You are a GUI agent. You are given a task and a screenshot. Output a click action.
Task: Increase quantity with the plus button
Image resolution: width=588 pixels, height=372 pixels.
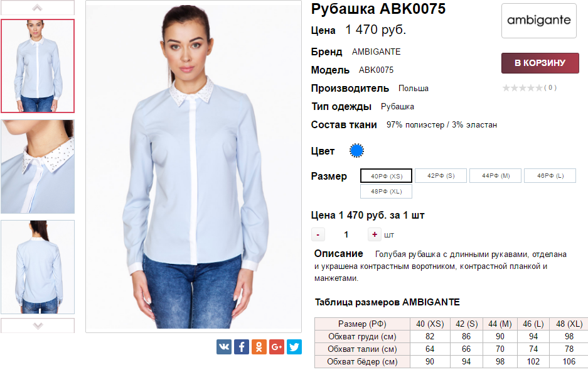(374, 234)
